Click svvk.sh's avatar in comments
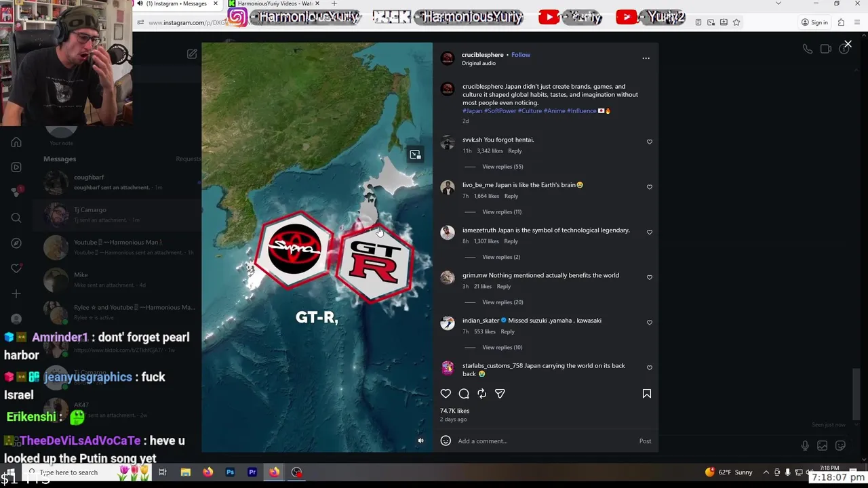Viewport: 868px width, 488px height. pos(448,142)
